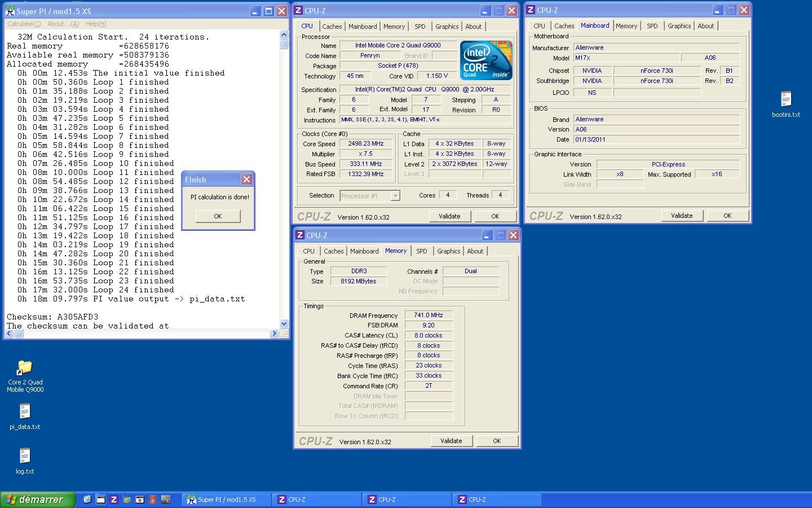Screen dimensions: 812x508
Task: Select the bootini.txt desktop file
Action: [786, 104]
